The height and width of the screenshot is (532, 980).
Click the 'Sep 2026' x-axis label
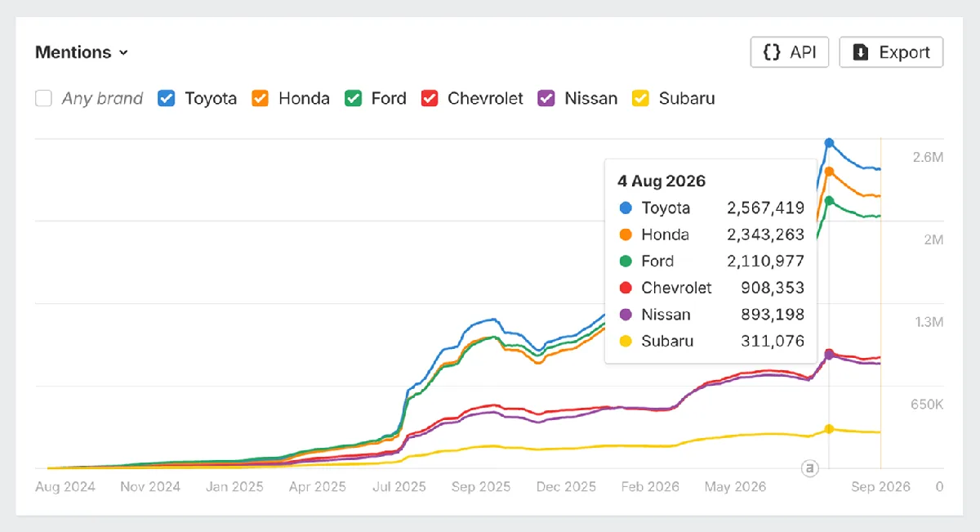pyautogui.click(x=880, y=487)
